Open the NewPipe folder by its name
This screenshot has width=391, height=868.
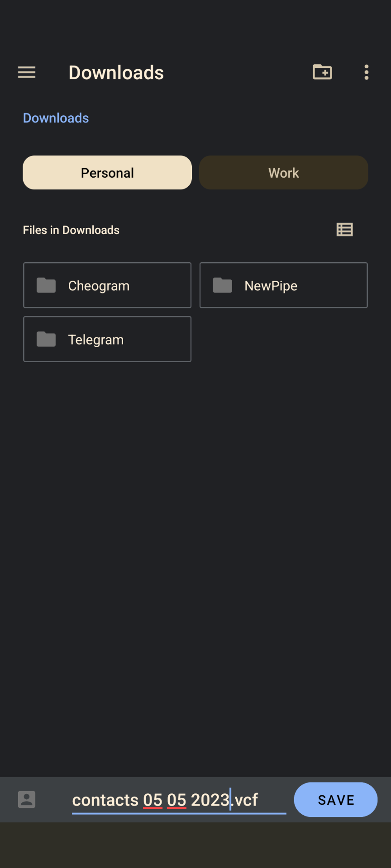coord(271,286)
